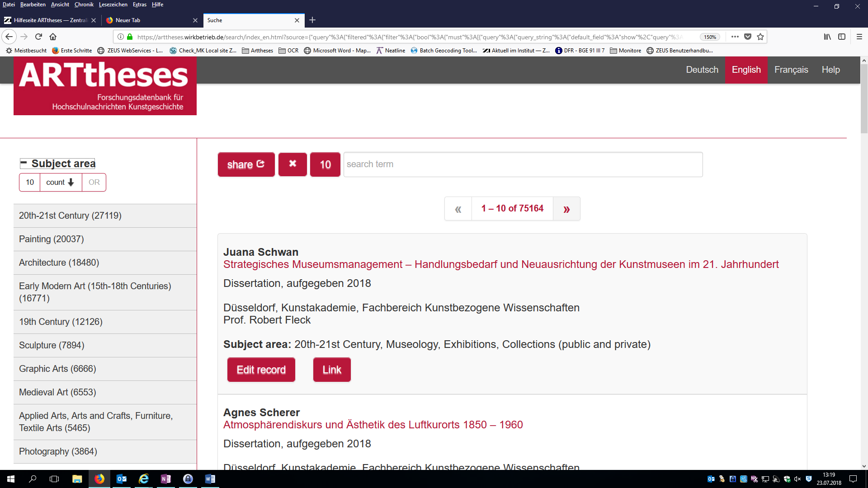The image size is (868, 488).
Task: Click the red X clear search button
Action: 292,164
